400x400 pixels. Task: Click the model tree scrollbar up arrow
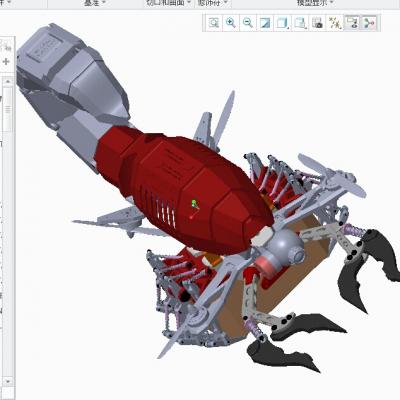tap(8, 81)
